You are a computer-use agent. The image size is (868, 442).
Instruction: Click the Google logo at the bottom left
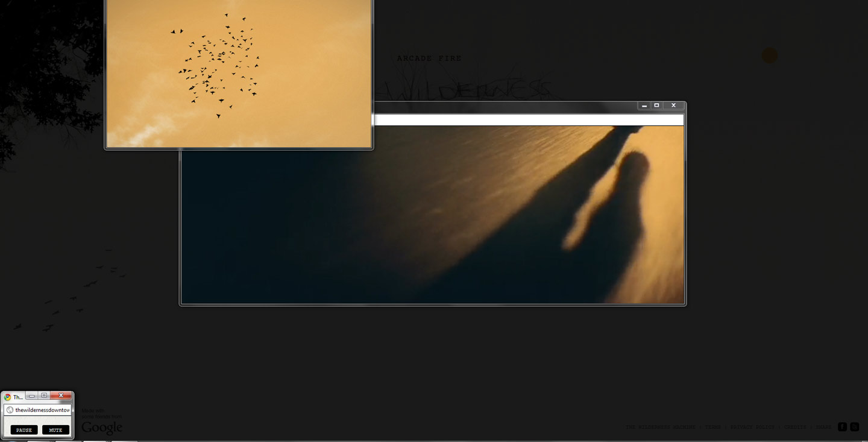coord(102,428)
